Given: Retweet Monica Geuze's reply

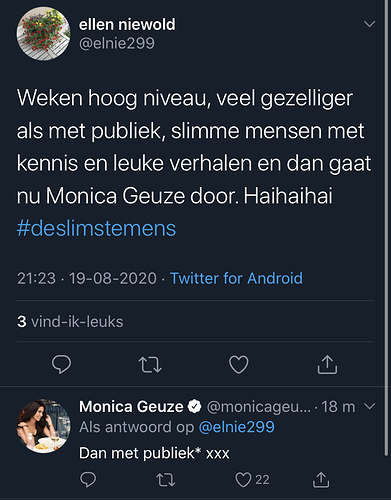Looking at the screenshot, I should [166, 480].
